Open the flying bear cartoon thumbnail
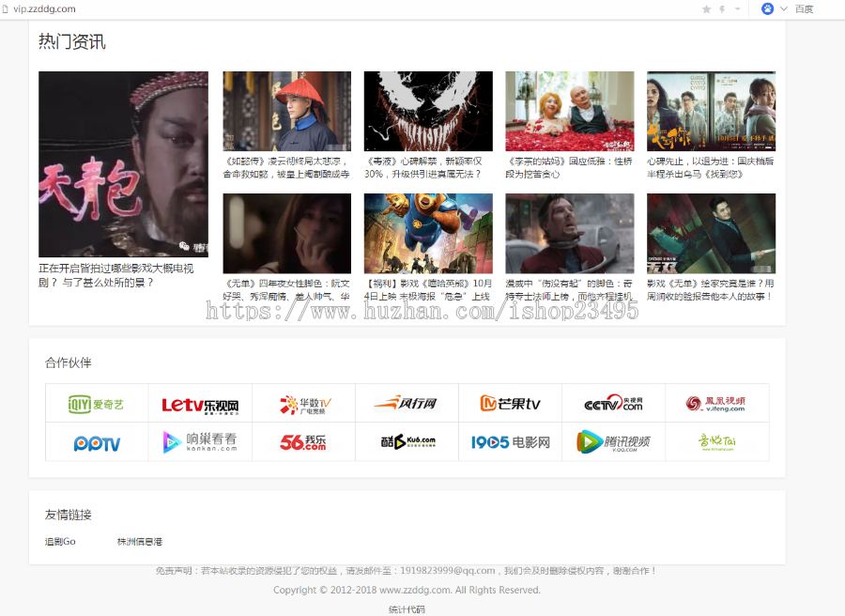This screenshot has height=616, width=845. click(428, 234)
